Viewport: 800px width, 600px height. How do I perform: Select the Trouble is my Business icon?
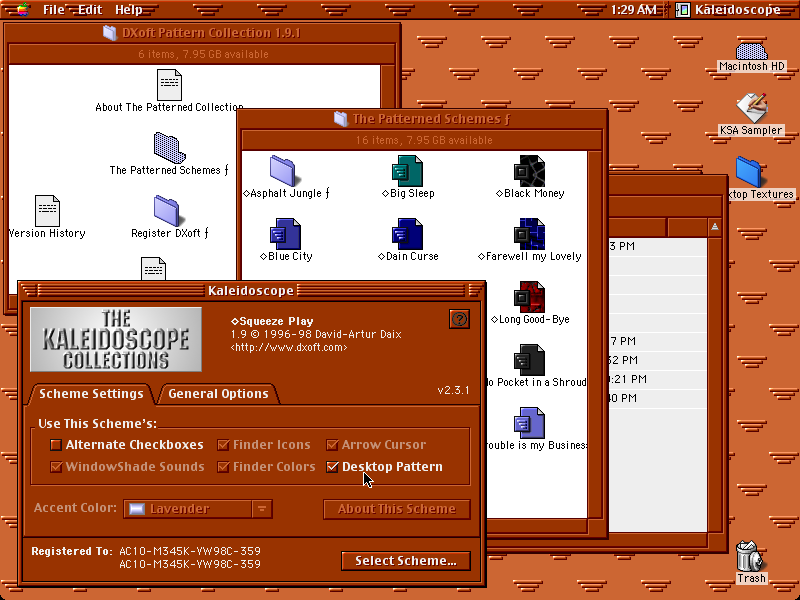pyautogui.click(x=529, y=423)
